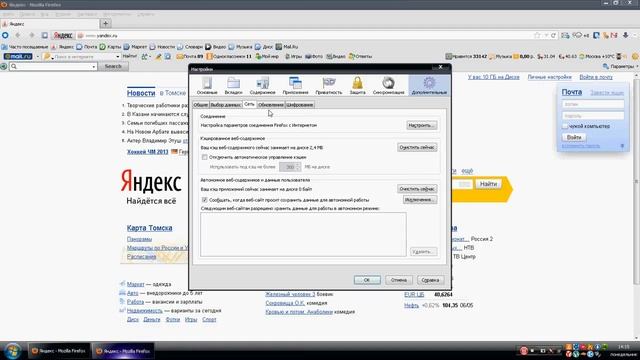Open the Недвижимость link
Viewport: 640px width, 360px height.
point(144,311)
